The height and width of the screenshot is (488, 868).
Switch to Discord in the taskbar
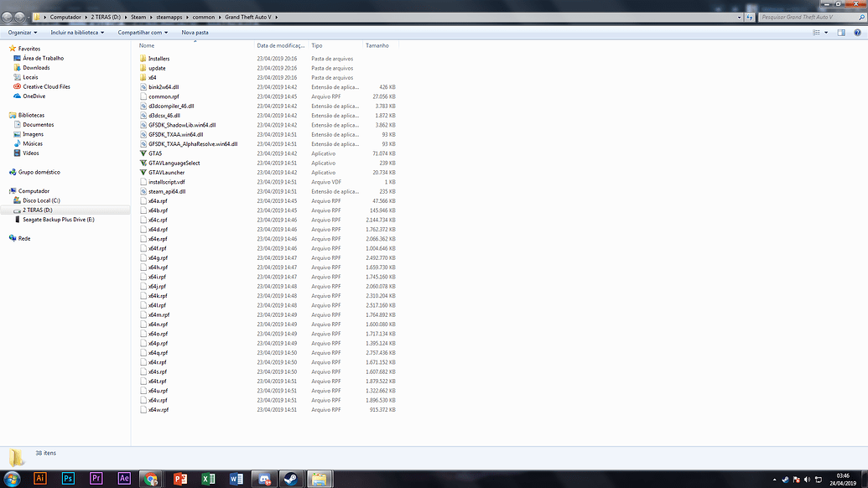coord(264,479)
